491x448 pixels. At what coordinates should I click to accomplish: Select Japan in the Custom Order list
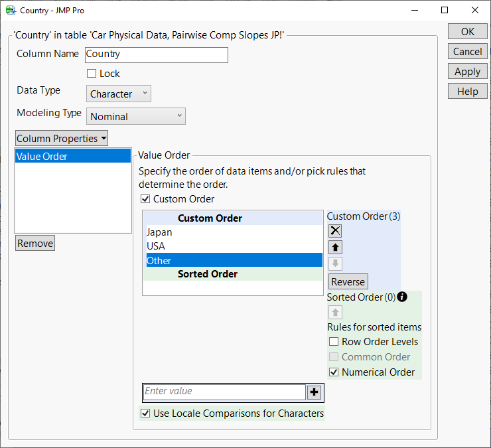[x=159, y=232]
